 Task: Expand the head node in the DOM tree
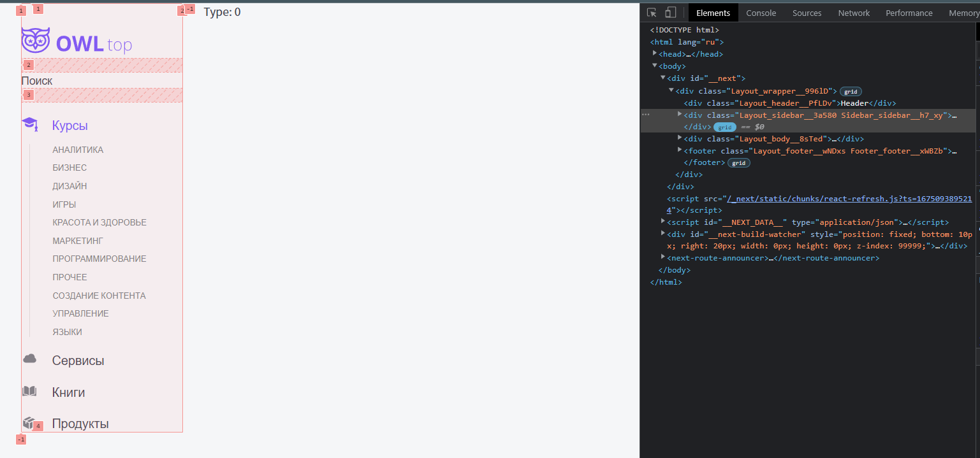point(655,54)
